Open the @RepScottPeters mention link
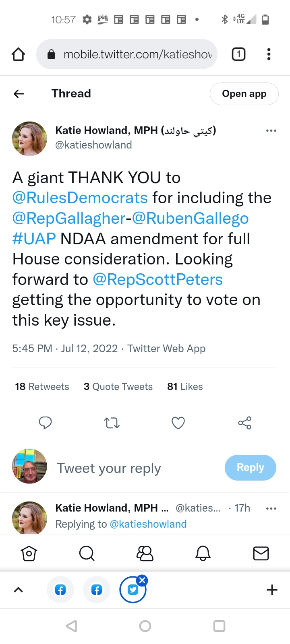The width and height of the screenshot is (290, 644). click(157, 279)
